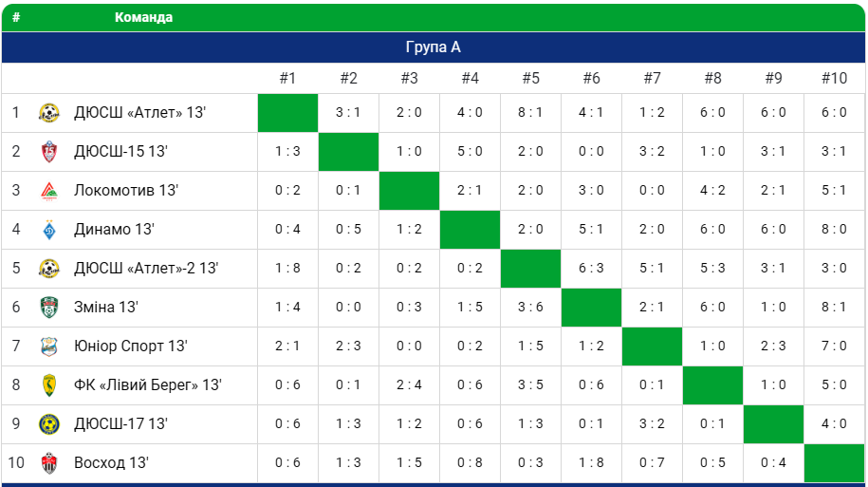Click the 6 : 3 score in ДЮСШ «Атлет»-2 row
Image resolution: width=868 pixels, height=487 pixels.
click(x=591, y=269)
